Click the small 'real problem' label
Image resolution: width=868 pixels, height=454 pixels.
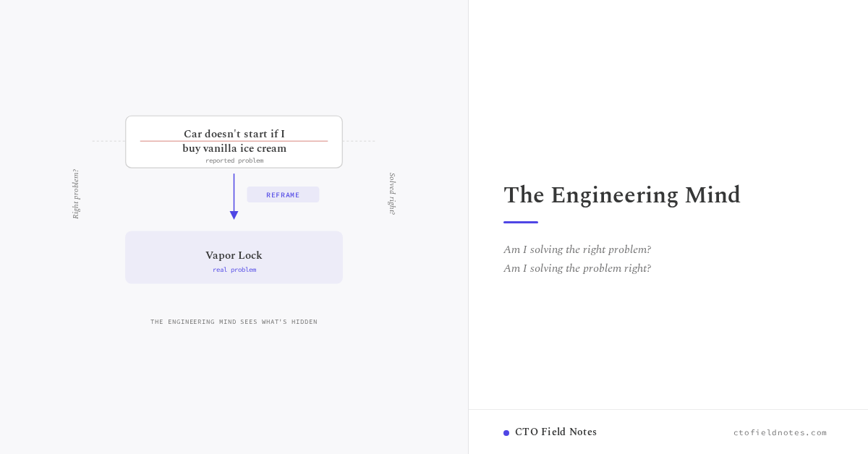pos(234,270)
